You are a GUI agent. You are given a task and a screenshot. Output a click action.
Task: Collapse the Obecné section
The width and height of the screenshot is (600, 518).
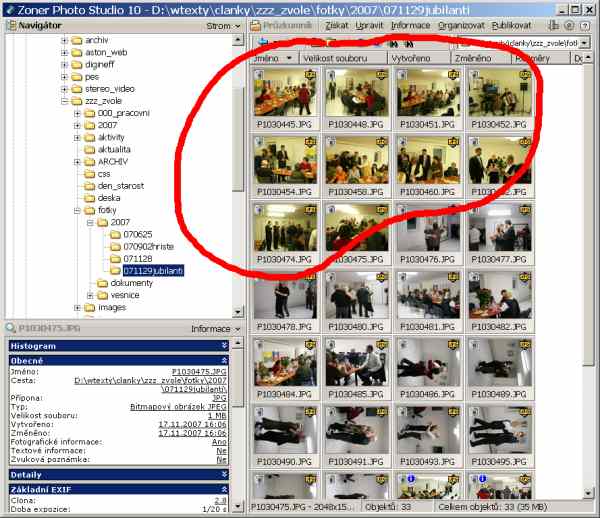tap(224, 360)
